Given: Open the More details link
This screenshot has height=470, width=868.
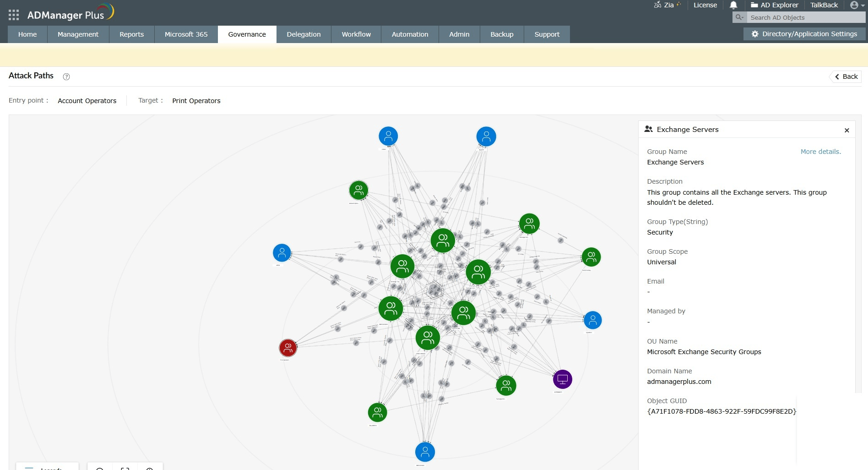Looking at the screenshot, I should (x=820, y=152).
